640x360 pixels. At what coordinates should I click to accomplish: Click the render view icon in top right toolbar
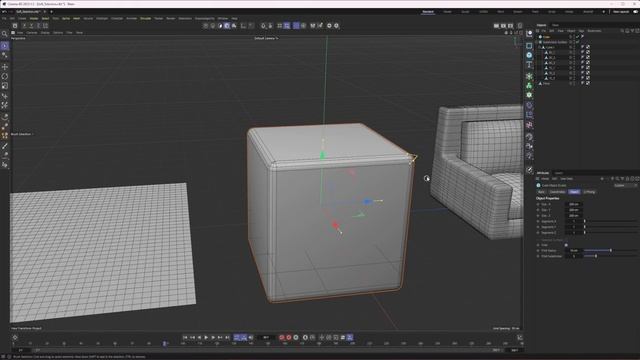[496, 26]
